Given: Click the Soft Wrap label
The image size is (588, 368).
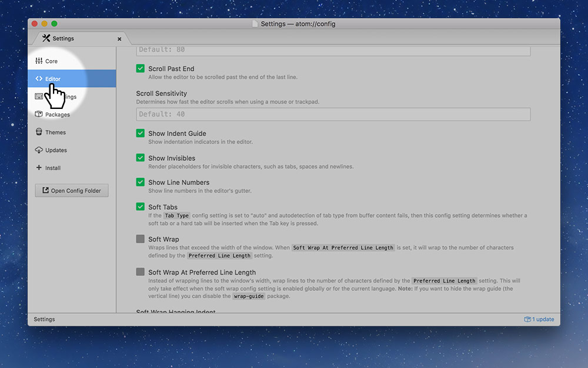Looking at the screenshot, I should [163, 239].
